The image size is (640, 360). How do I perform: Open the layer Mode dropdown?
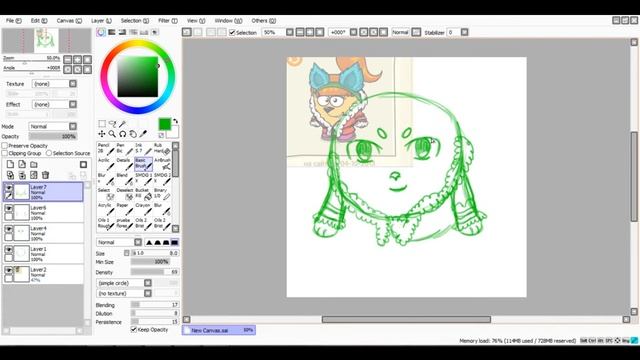pos(73,127)
